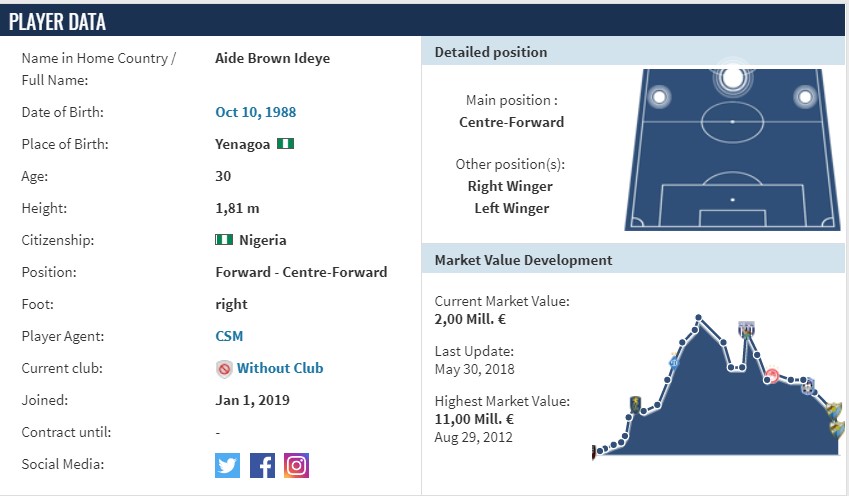Select the Centre-Forward spot on pitch

coord(733,77)
